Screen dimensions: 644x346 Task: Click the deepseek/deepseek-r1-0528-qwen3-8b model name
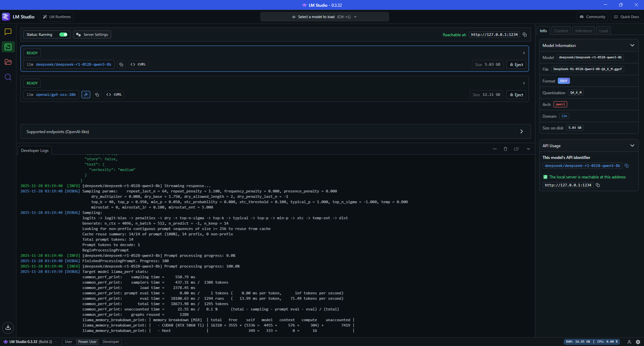[73, 64]
